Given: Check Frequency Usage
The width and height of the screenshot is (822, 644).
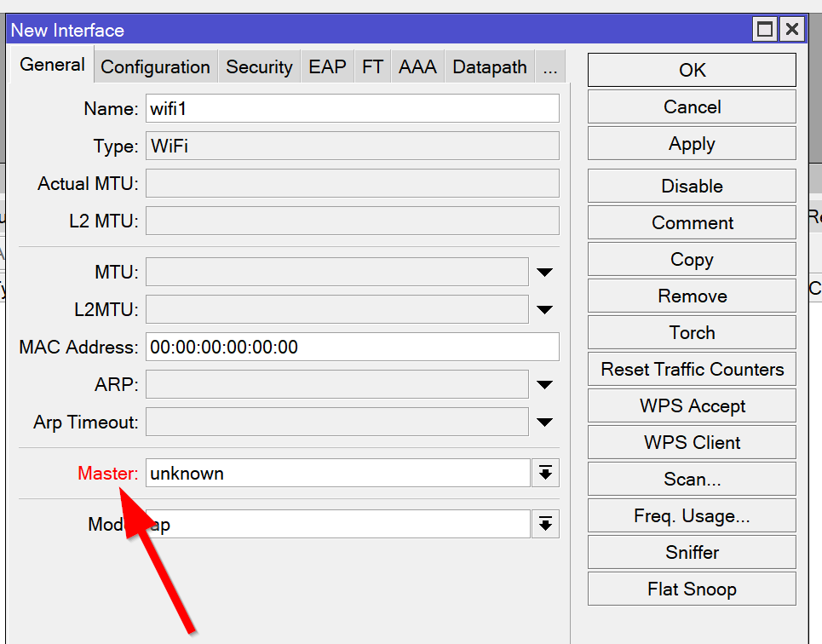Looking at the screenshot, I should (x=691, y=515).
